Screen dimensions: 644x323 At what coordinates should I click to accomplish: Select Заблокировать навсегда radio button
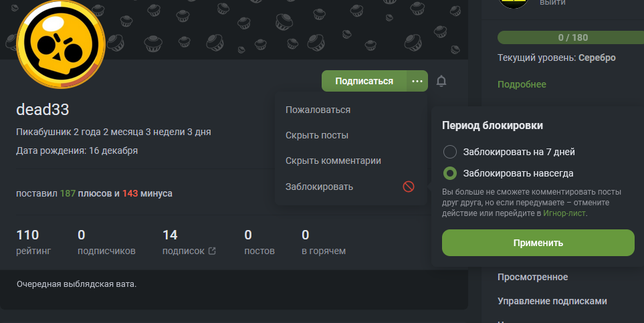click(451, 173)
